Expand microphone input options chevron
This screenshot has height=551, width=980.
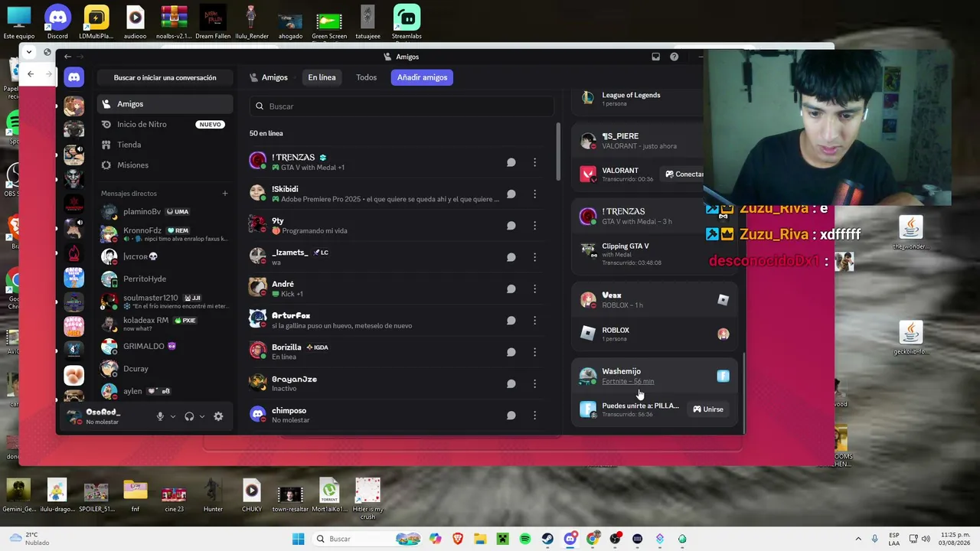point(173,416)
